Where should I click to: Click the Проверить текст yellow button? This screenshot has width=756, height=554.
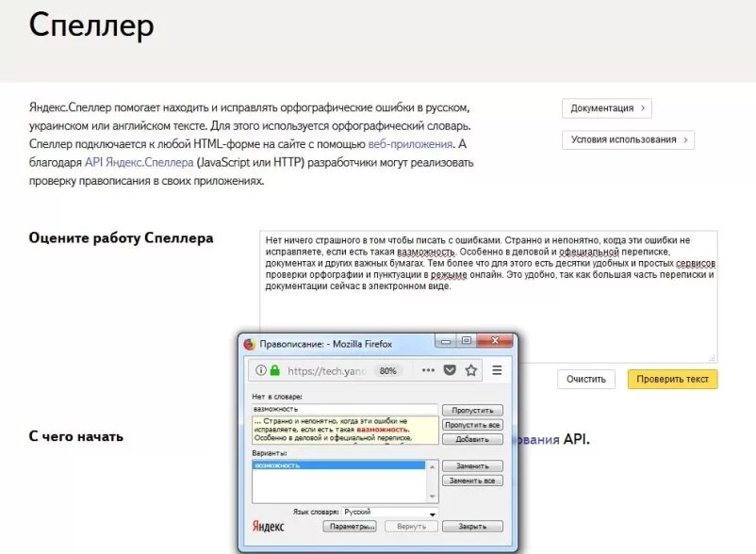673,379
